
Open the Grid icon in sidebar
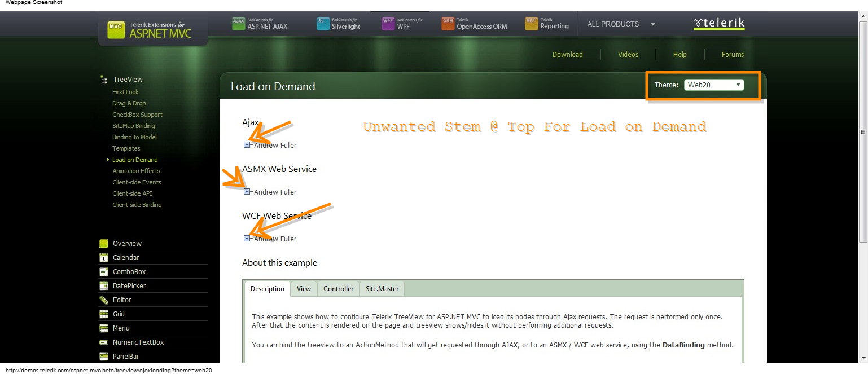pos(104,314)
